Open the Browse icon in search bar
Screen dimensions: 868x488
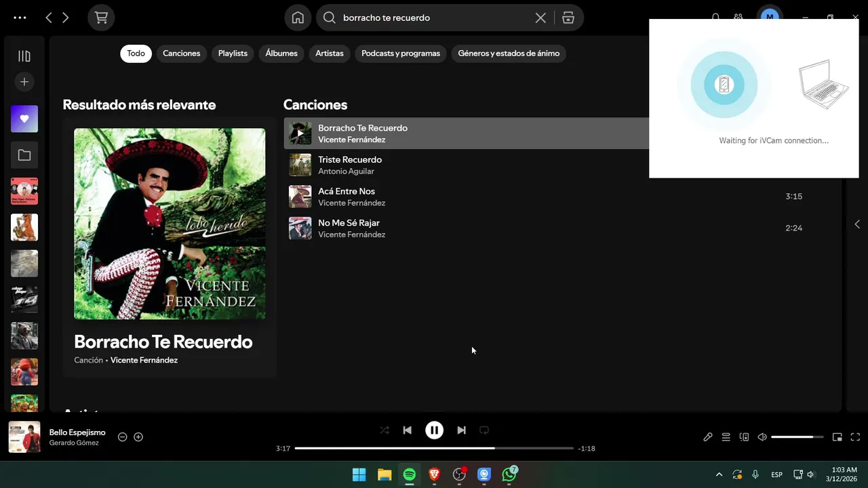click(x=568, y=18)
